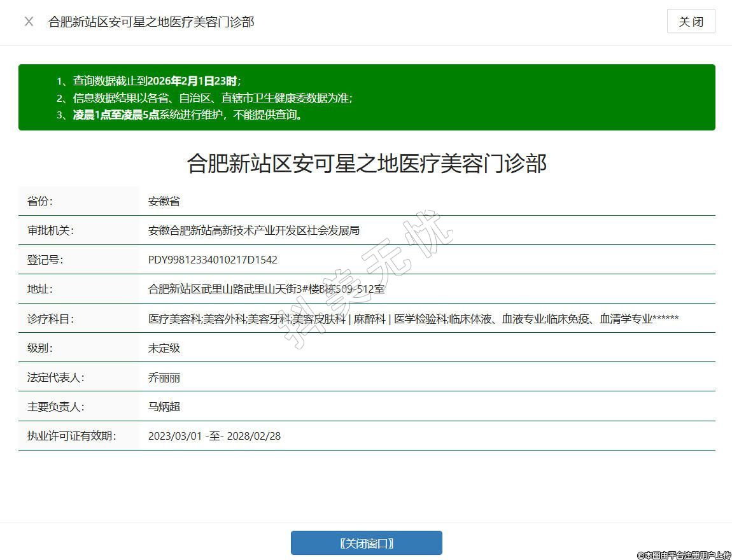This screenshot has width=732, height=560.
Task: Click the address value starting with 合肥新站区武里山路
Action: tap(266, 289)
